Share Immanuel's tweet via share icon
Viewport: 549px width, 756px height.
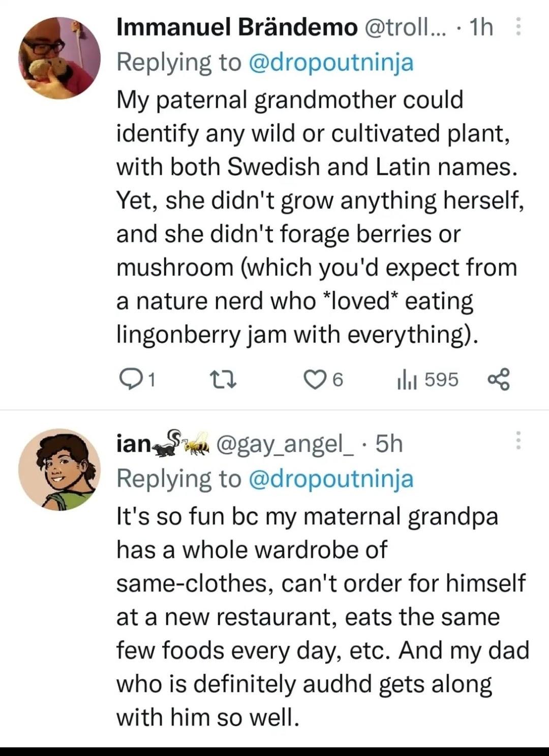pyautogui.click(x=498, y=380)
